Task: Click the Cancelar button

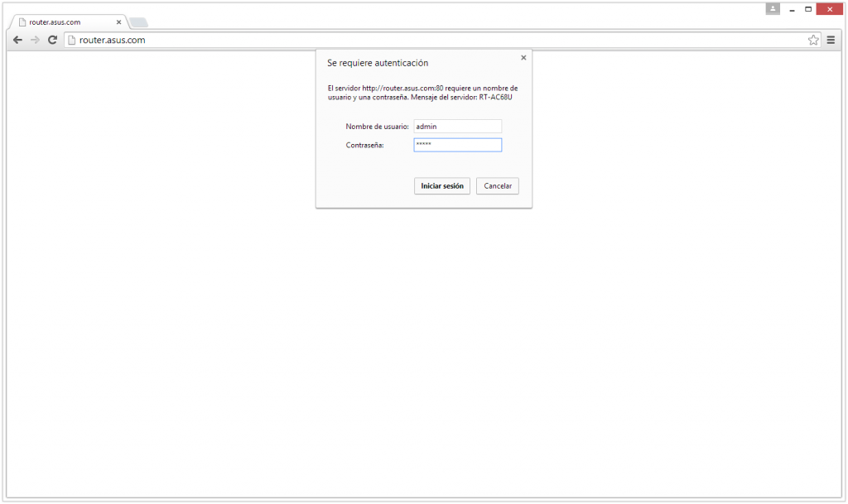Action: coord(498,186)
